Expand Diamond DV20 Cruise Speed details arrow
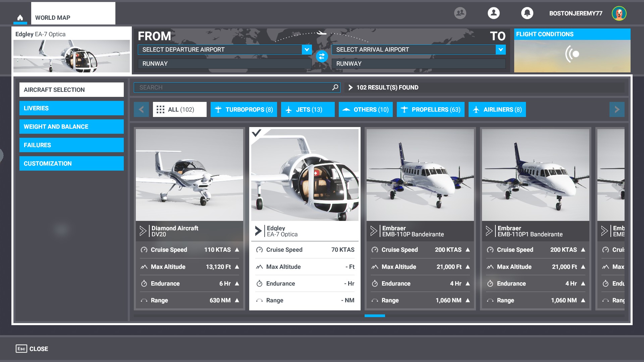 pos(237,250)
